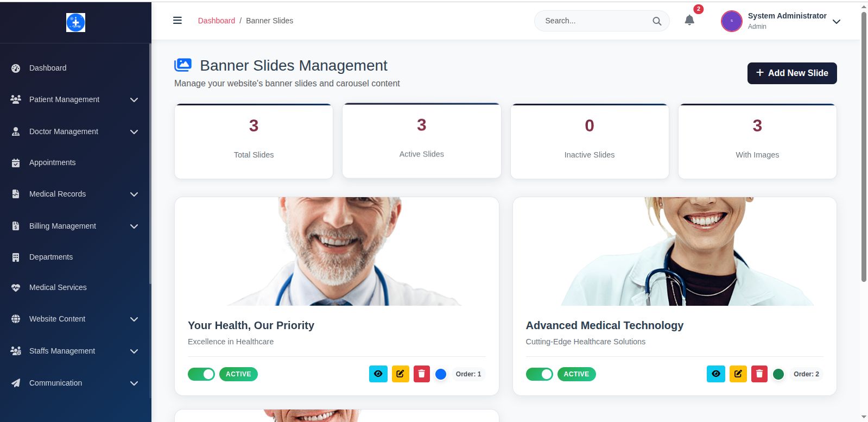This screenshot has width=868, height=422.
Task: Expand the Patient Management submenu chevron
Action: [134, 100]
